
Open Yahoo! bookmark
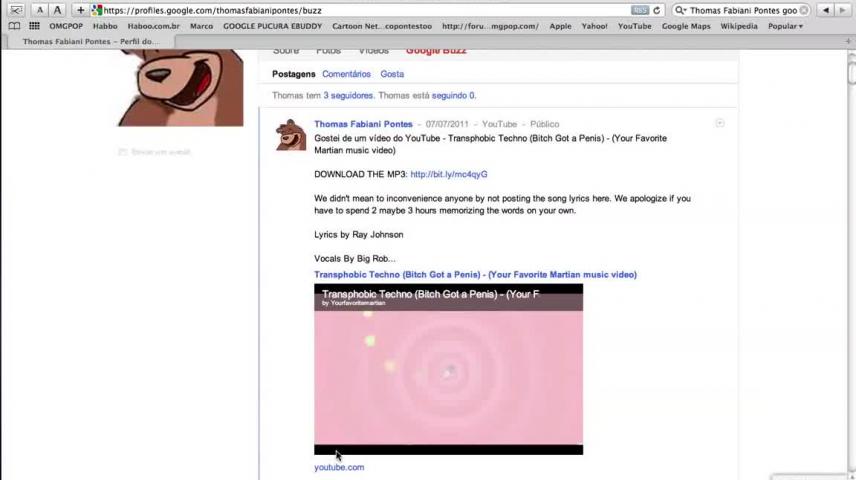pyautogui.click(x=595, y=26)
